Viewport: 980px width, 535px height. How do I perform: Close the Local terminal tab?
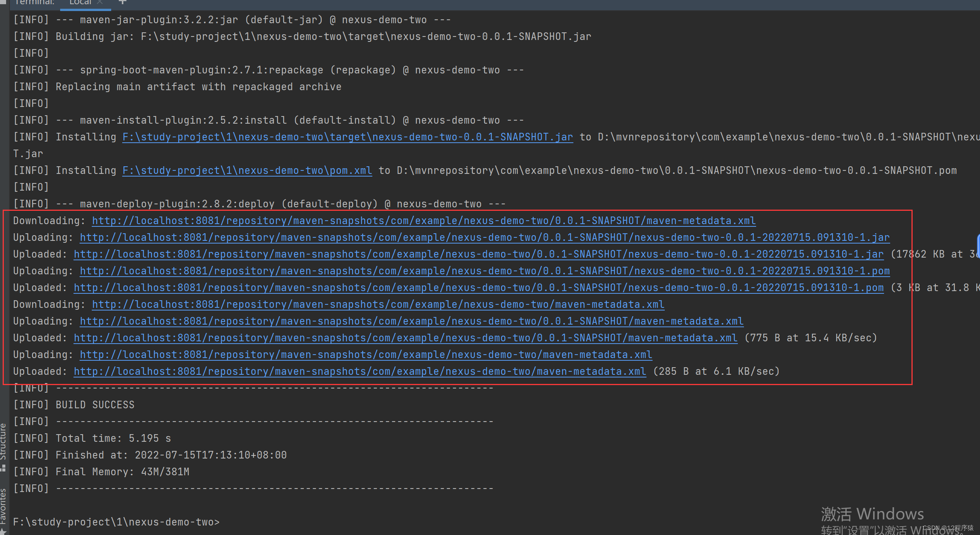[100, 2]
